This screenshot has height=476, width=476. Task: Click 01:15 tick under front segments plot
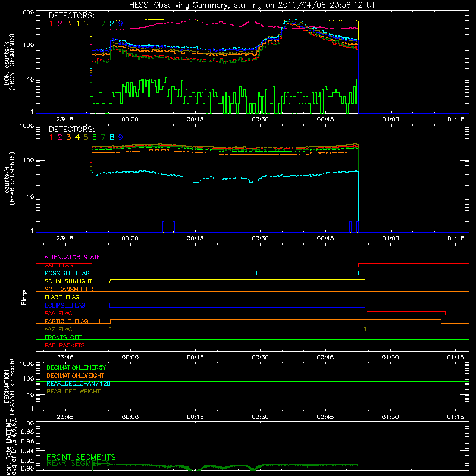pos(456,120)
